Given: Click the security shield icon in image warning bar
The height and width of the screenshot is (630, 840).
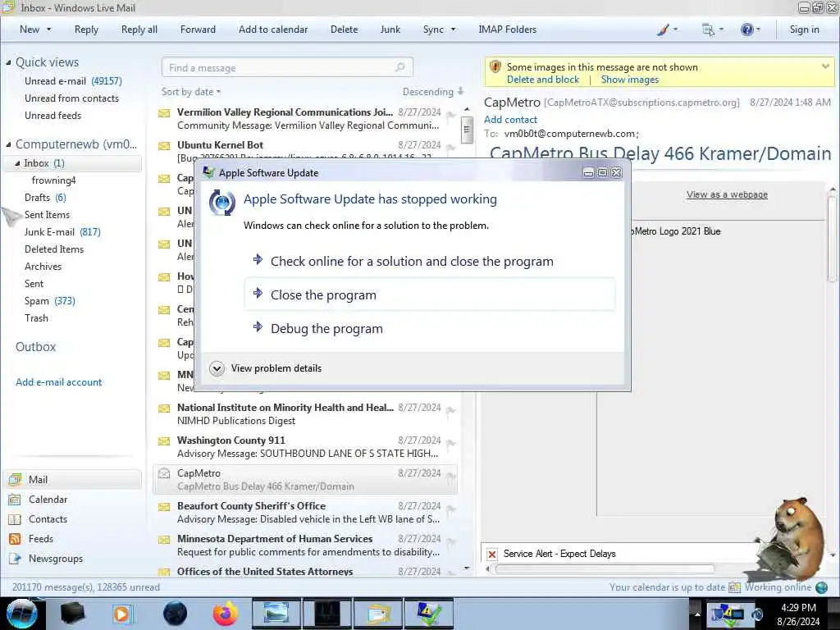Looking at the screenshot, I should tap(495, 67).
